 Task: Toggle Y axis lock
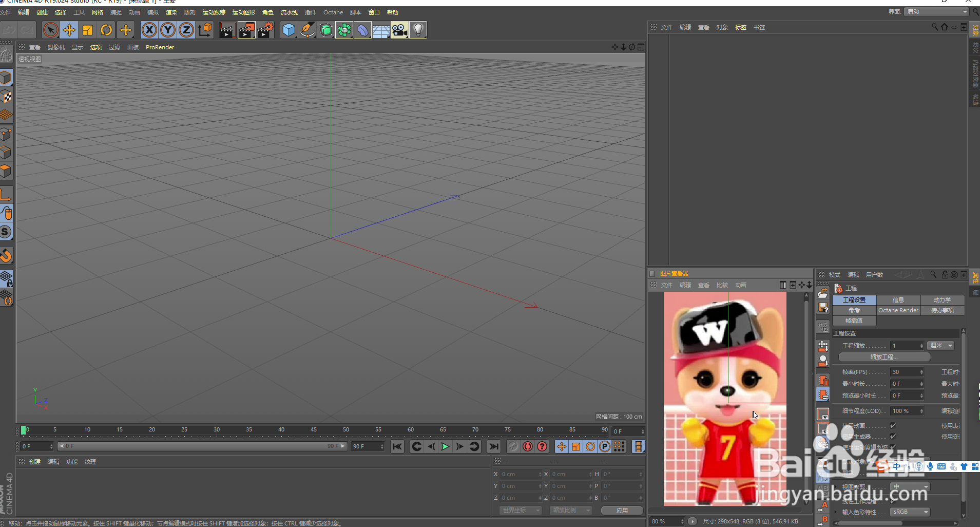(x=168, y=30)
